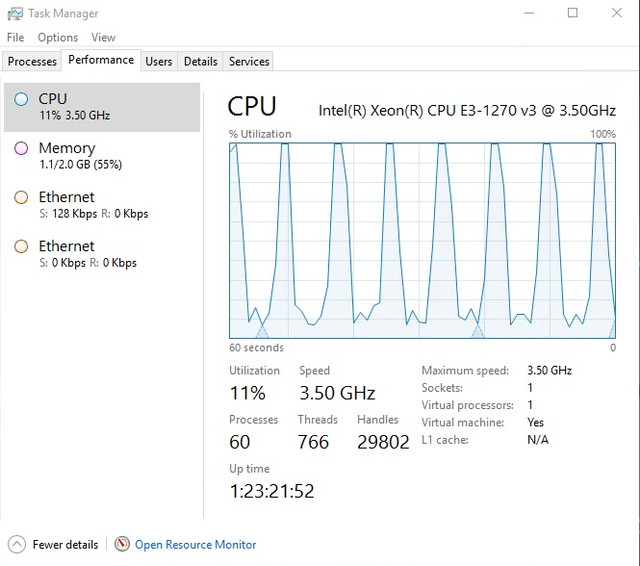The image size is (640, 566).
Task: Switch to the Users tab
Action: (x=159, y=62)
